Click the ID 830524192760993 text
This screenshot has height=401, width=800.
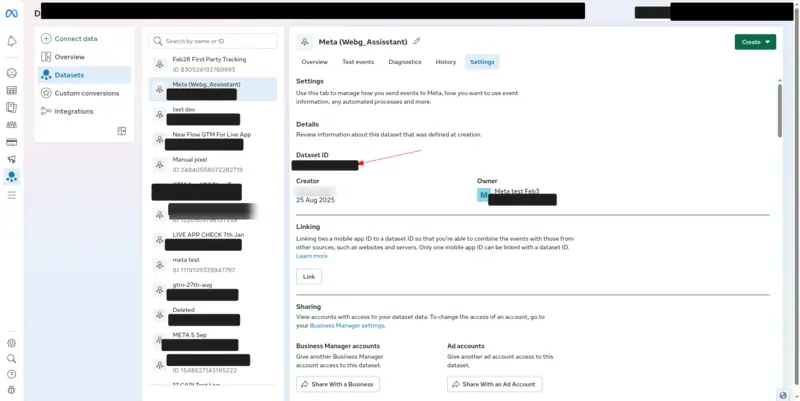pyautogui.click(x=204, y=69)
